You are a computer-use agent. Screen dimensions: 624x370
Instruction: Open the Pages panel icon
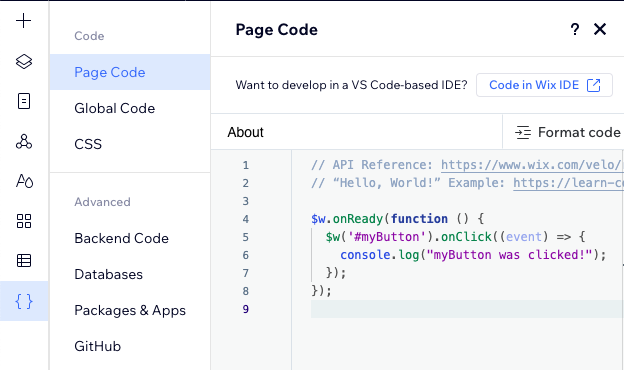coord(23,101)
